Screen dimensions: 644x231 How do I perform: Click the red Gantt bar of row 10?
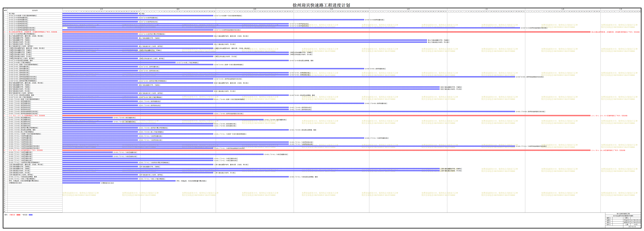327,32
